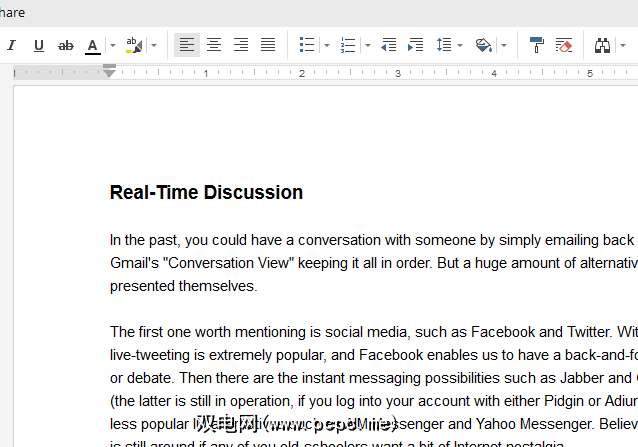Image resolution: width=638 pixels, height=447 pixels.
Task: Open the line spacing options
Action: pos(443,45)
